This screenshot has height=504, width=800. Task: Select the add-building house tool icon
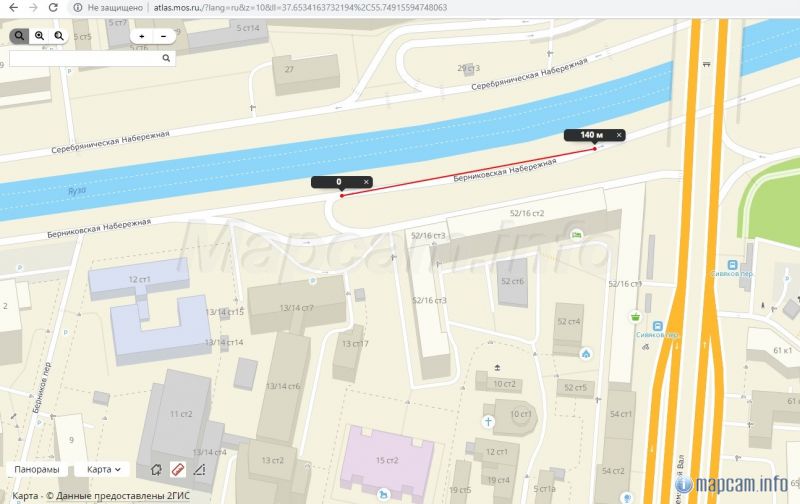point(157,469)
